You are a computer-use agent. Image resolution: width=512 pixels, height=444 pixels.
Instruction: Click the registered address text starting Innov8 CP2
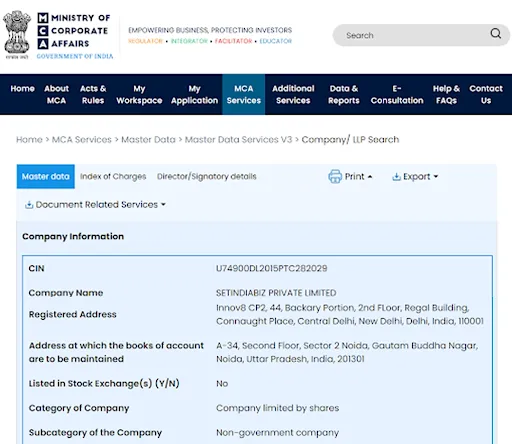click(x=350, y=314)
